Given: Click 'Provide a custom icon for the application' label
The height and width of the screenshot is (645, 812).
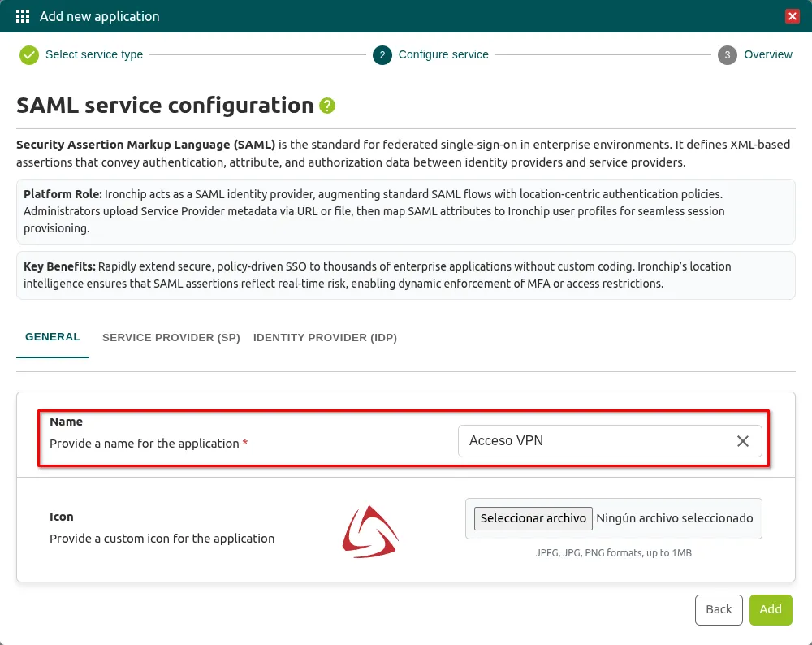Looking at the screenshot, I should tap(162, 539).
